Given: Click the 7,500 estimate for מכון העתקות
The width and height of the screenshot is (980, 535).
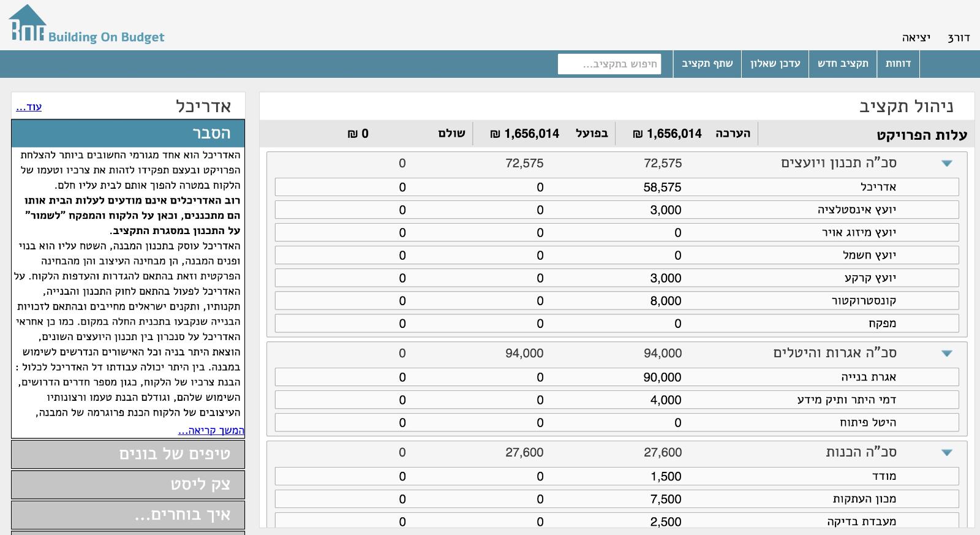Looking at the screenshot, I should pyautogui.click(x=666, y=499).
